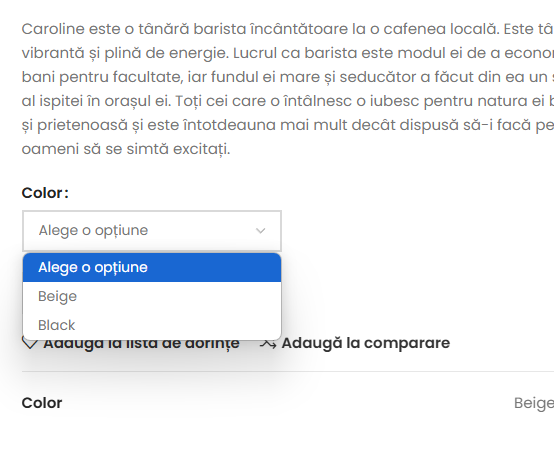The image size is (554, 461).
Task: Click the description line ending "simtă excitați."
Action: click(126, 149)
